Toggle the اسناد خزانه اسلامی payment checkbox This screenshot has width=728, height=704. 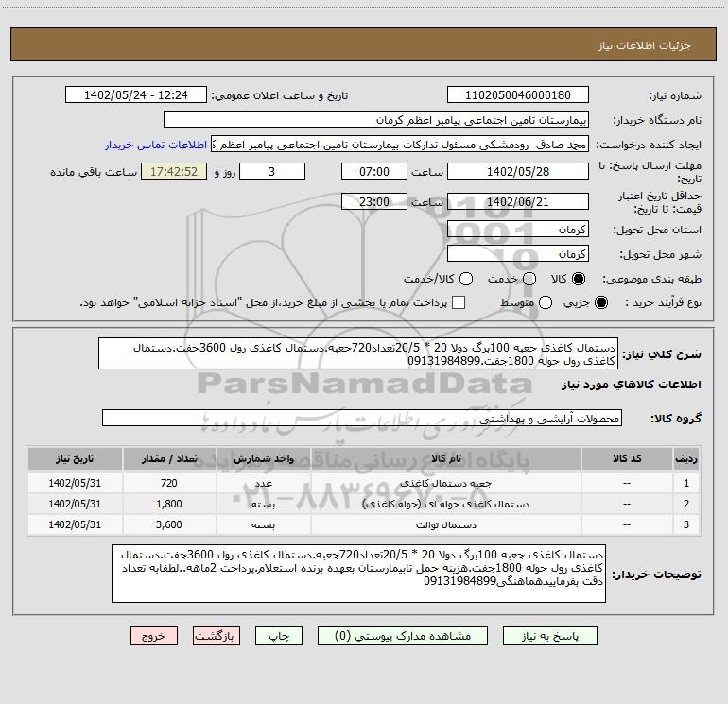(x=459, y=302)
